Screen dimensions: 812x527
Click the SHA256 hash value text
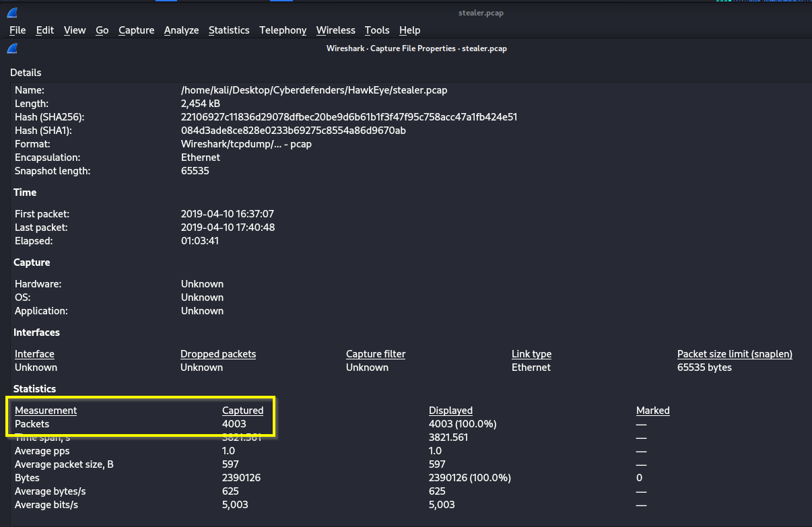click(x=349, y=117)
